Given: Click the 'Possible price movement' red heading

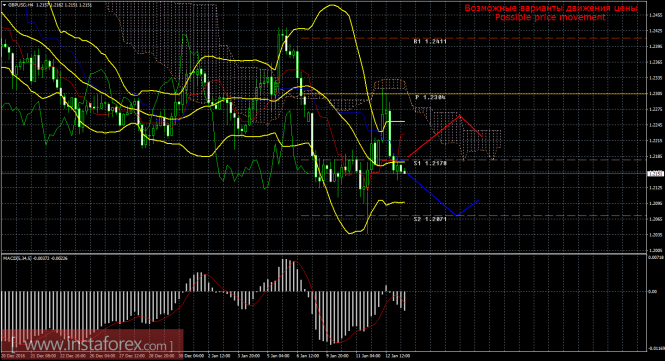Looking at the screenshot, I should [x=550, y=17].
